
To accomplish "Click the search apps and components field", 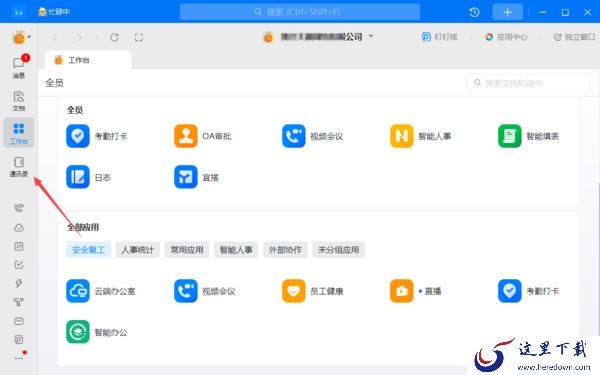I will pos(528,83).
